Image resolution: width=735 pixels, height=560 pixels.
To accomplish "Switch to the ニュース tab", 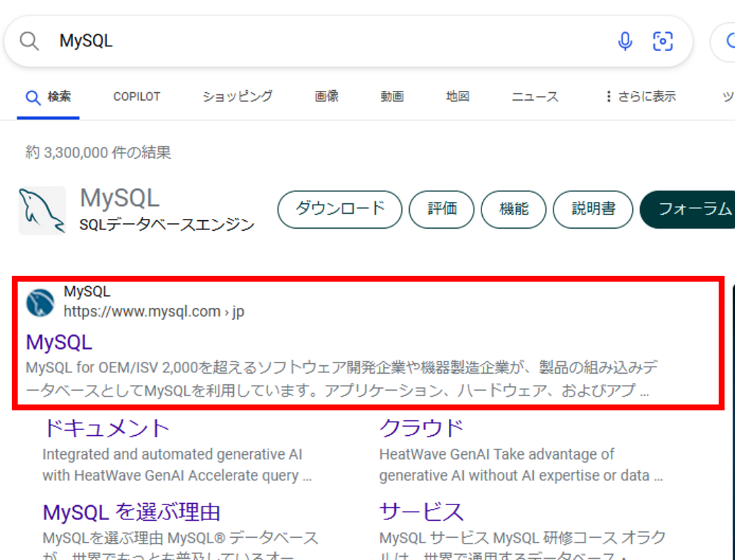I will tap(534, 96).
